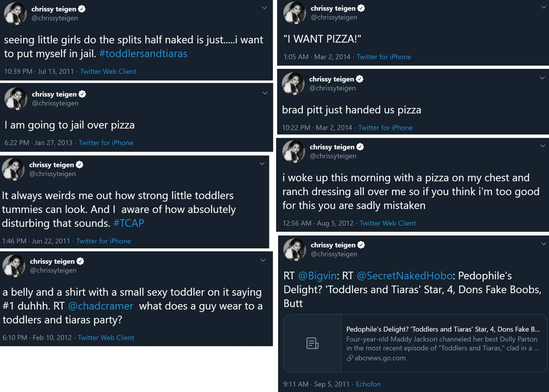This screenshot has width=549, height=392.
Task: Expand chevron on 'going to jail over pizza' tweet
Action: coord(265,93)
